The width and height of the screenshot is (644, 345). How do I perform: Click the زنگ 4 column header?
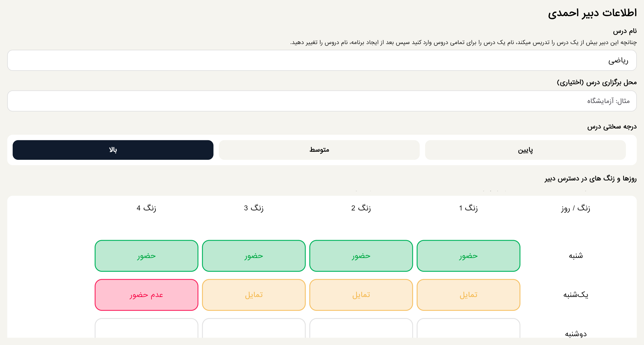pos(147,208)
